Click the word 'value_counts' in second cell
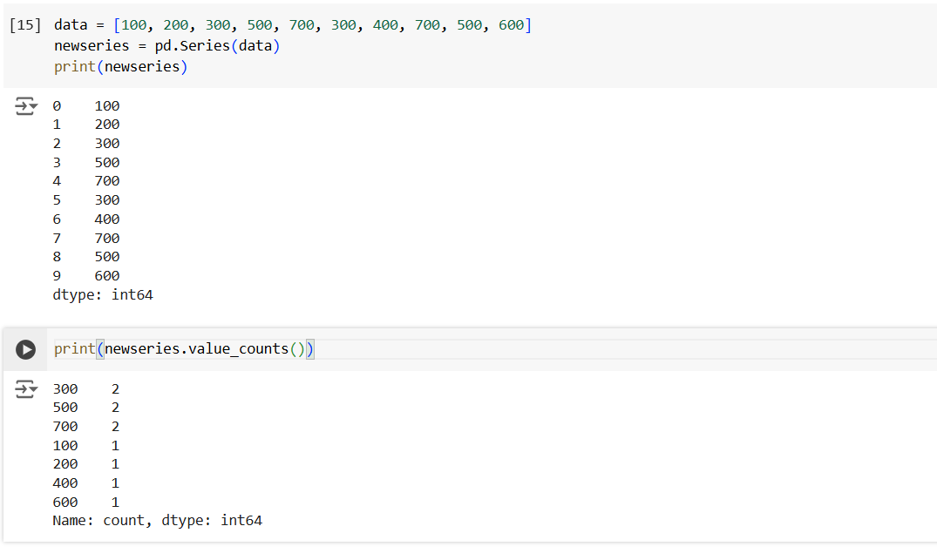The width and height of the screenshot is (937, 560). [238, 349]
